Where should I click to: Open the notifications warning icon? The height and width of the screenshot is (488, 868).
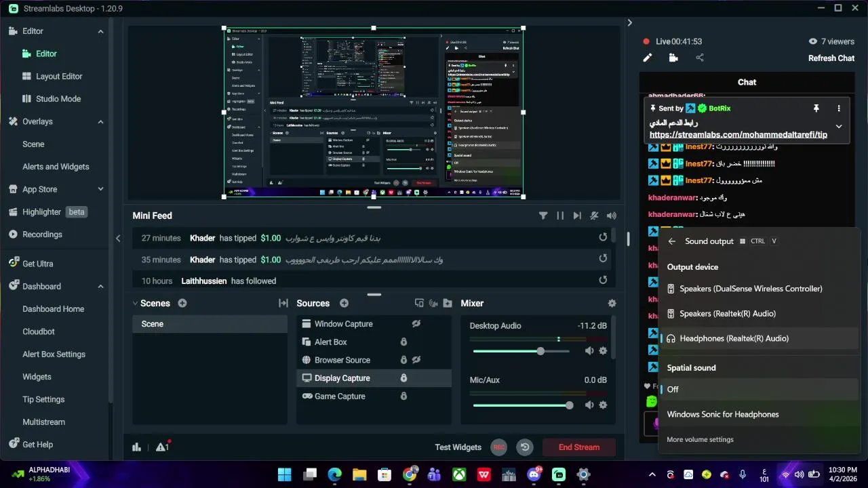pos(163,447)
